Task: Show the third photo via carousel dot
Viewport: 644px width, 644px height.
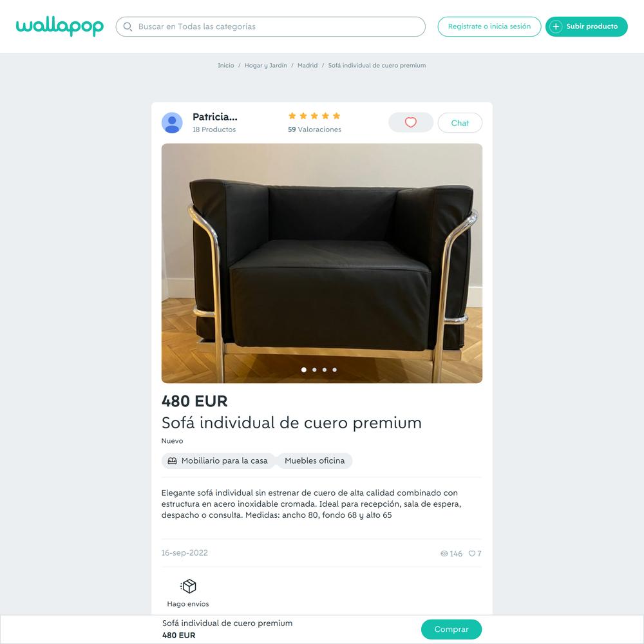Action: click(325, 370)
